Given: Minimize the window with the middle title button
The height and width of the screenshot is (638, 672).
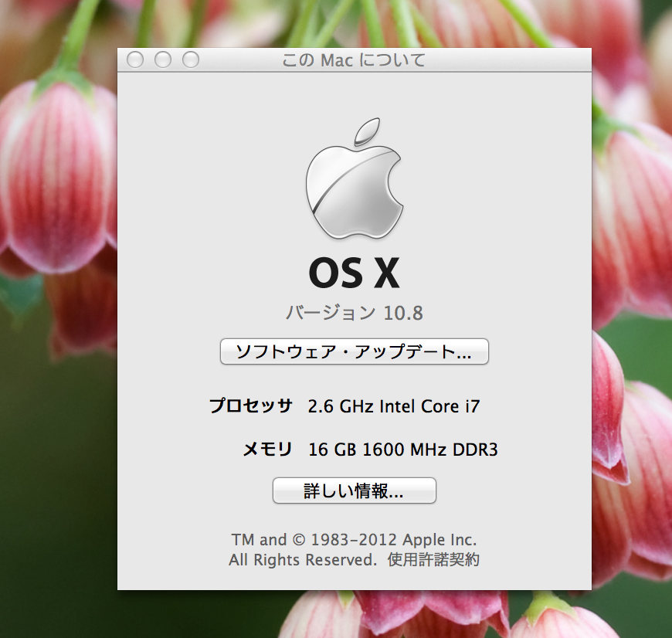Looking at the screenshot, I should tap(163, 59).
